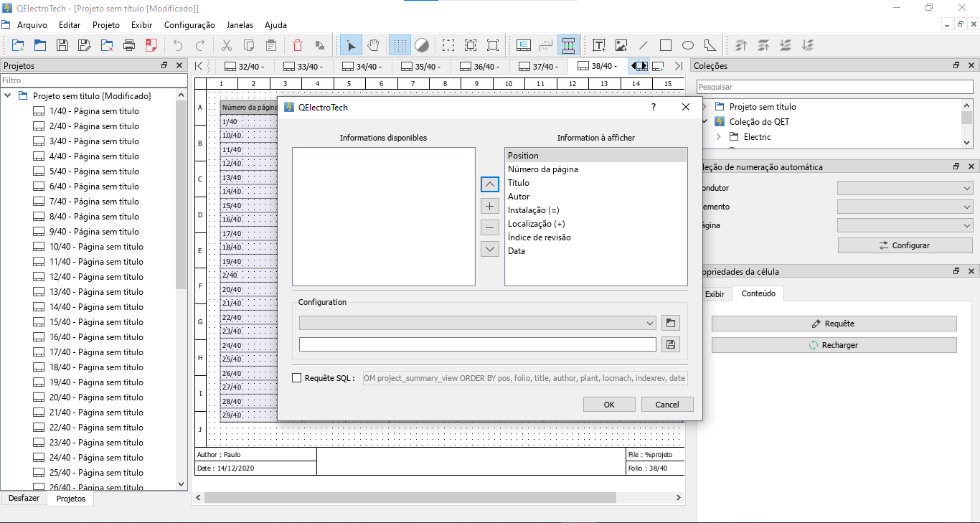Click the add text field tool
This screenshot has width=980, height=523.
pyautogui.click(x=599, y=45)
